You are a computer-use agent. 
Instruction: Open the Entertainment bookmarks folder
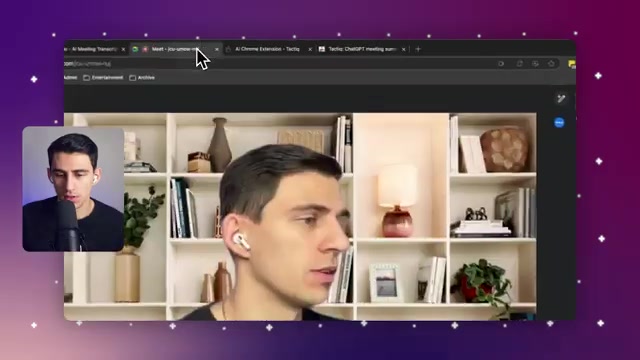[x=103, y=78]
